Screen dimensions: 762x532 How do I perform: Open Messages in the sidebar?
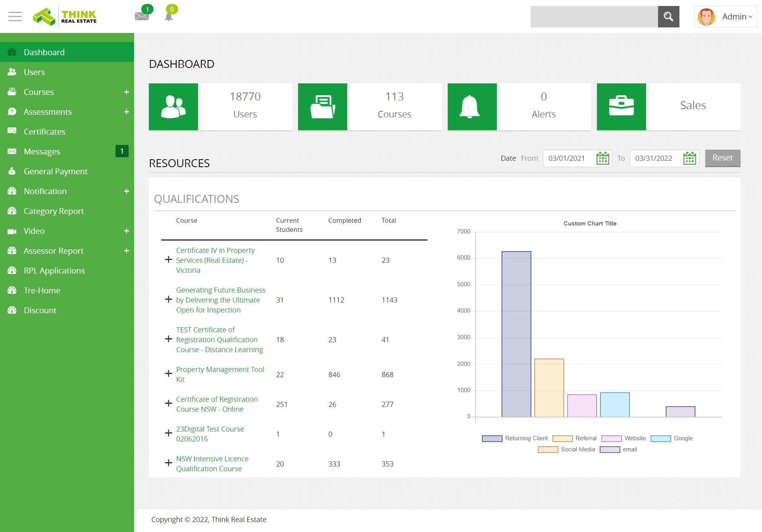[x=67, y=151]
